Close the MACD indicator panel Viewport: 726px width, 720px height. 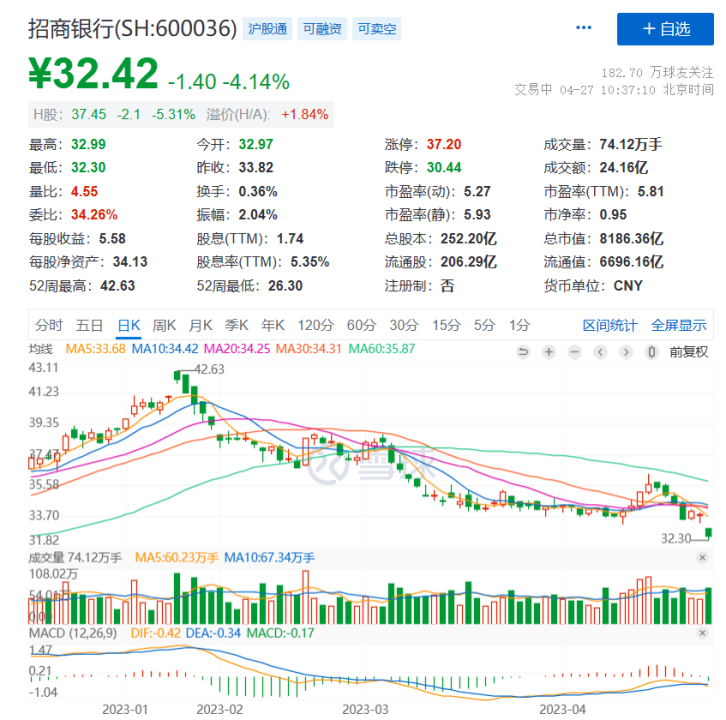(x=702, y=633)
